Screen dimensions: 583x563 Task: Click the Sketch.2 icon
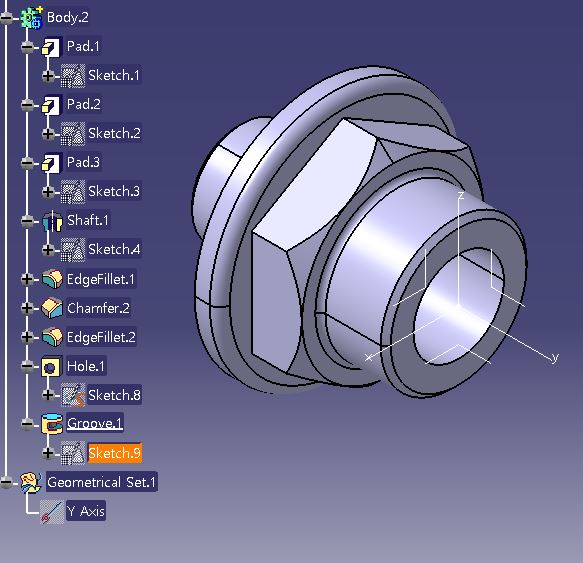pyautogui.click(x=73, y=134)
